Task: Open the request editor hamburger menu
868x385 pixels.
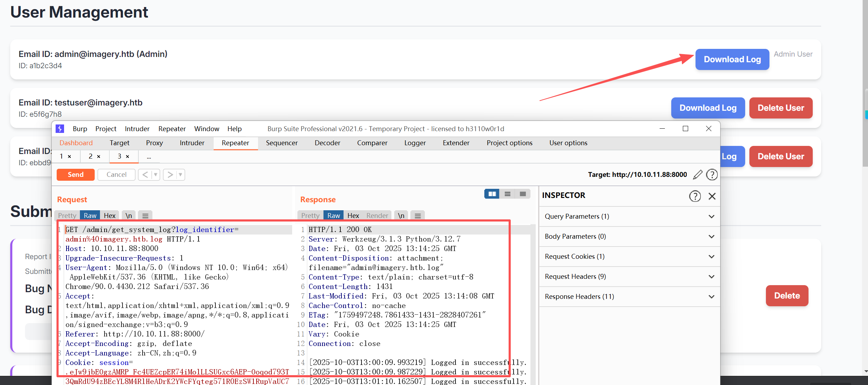Action: [x=145, y=216]
